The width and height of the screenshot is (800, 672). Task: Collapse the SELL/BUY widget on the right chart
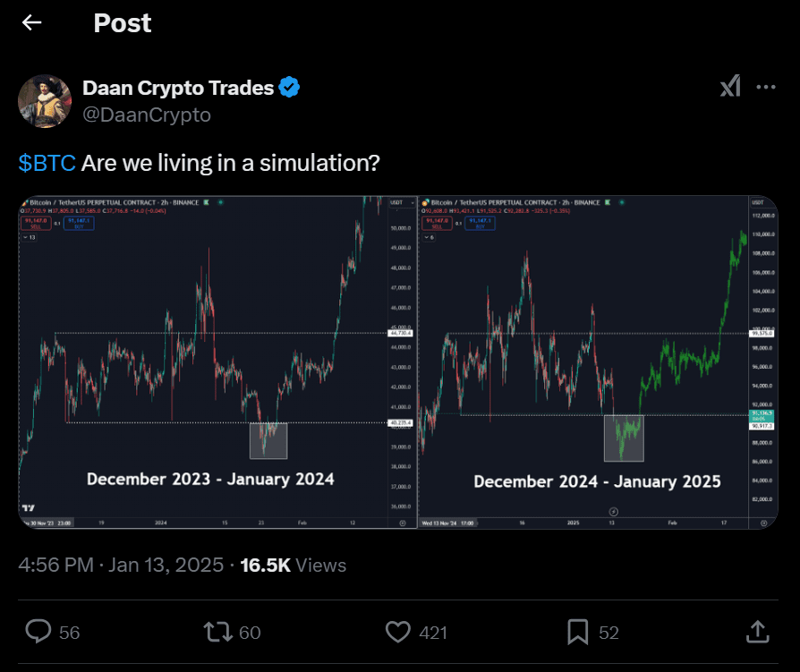coord(429,238)
